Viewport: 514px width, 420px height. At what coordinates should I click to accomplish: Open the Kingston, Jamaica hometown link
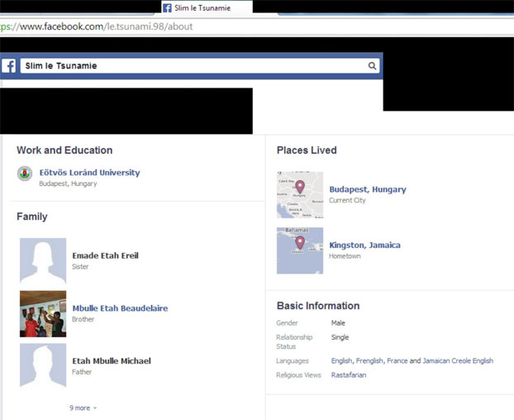click(x=364, y=246)
